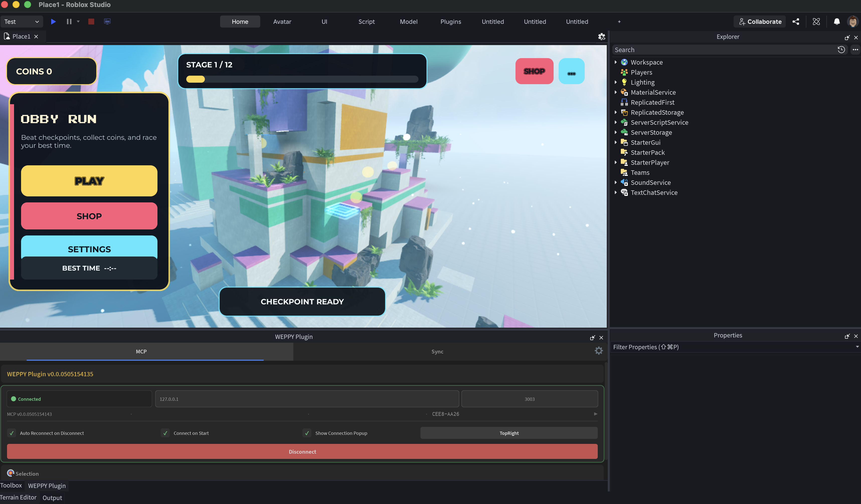Pop out the Explorer panel

(847, 37)
